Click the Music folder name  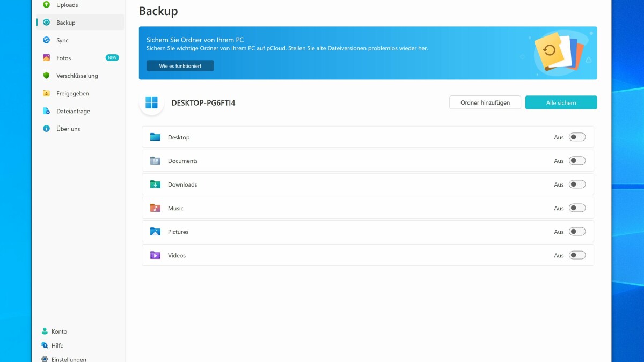[x=175, y=208]
